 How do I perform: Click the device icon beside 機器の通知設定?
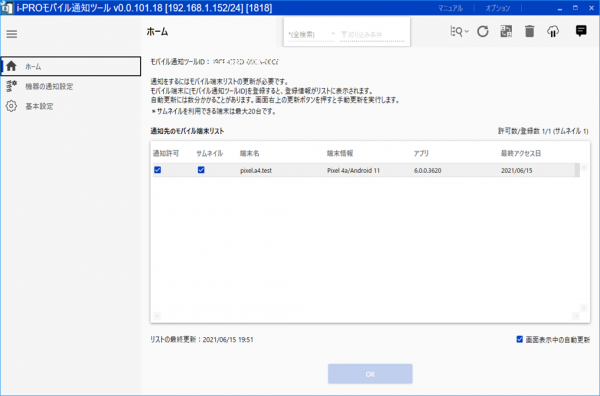11,86
